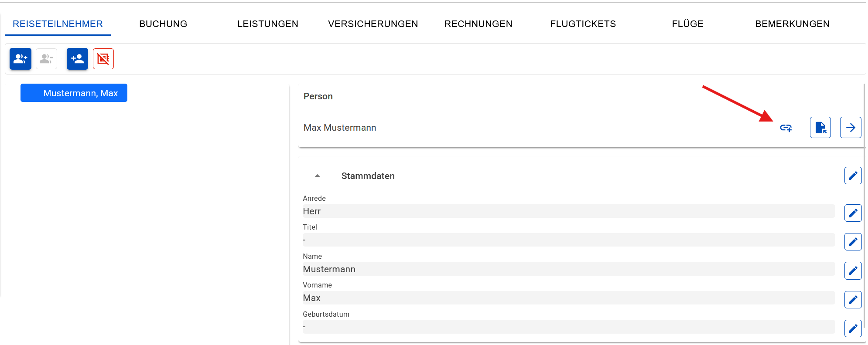This screenshot has height=345, width=868.
Task: Go to the FLUGTICKETS tab
Action: tap(583, 24)
